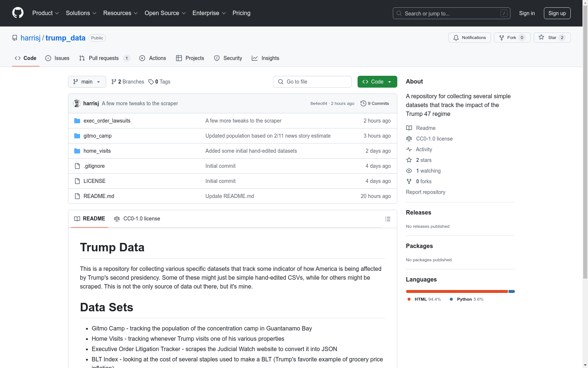Open the Pricing page
Screen dimensions: 588x368
coord(241,13)
